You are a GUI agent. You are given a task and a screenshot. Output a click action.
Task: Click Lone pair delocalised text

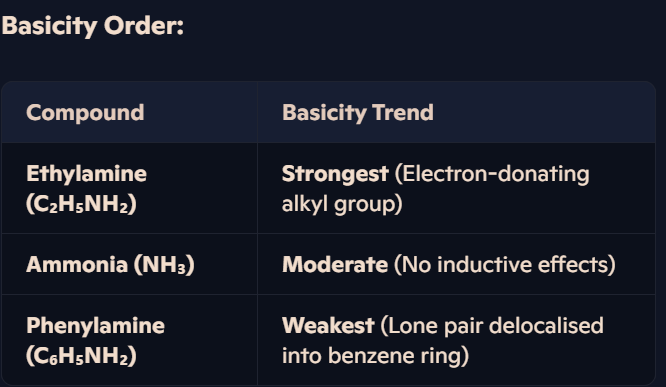492,326
